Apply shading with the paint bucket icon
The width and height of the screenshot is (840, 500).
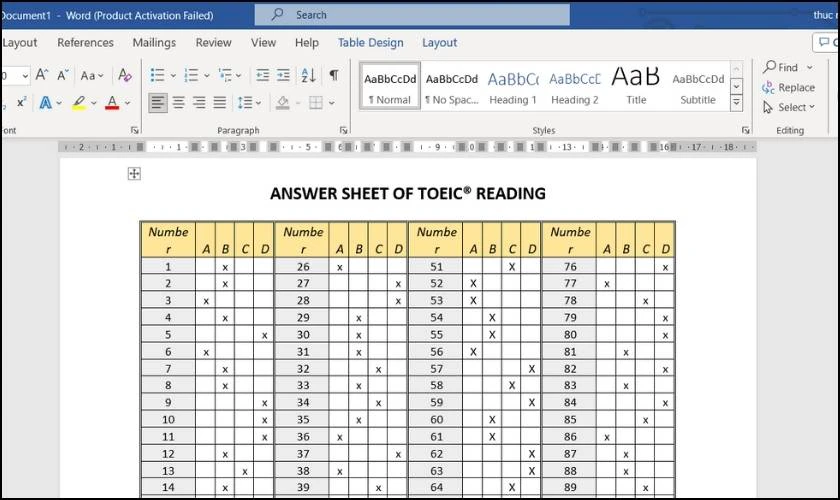(x=283, y=102)
